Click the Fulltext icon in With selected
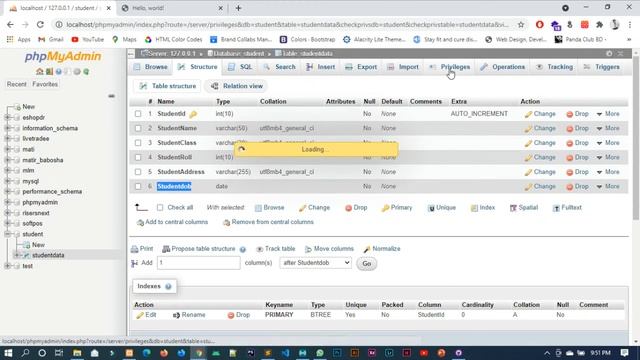 556,208
